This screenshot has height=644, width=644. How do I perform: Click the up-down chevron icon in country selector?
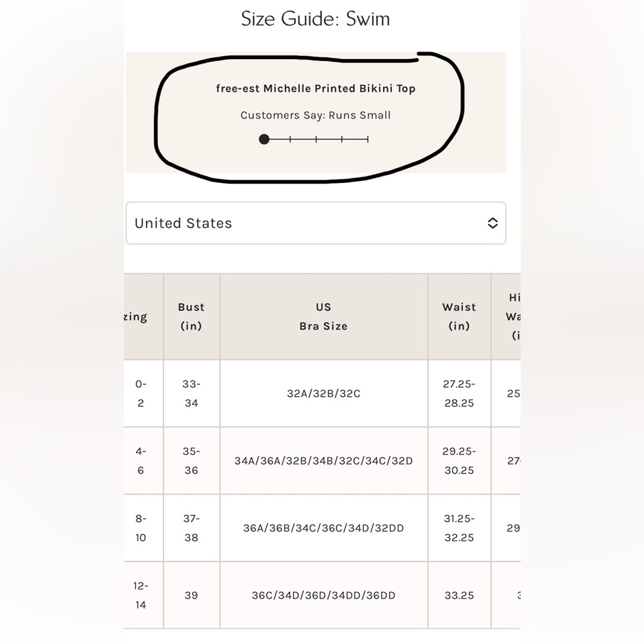tap(493, 223)
